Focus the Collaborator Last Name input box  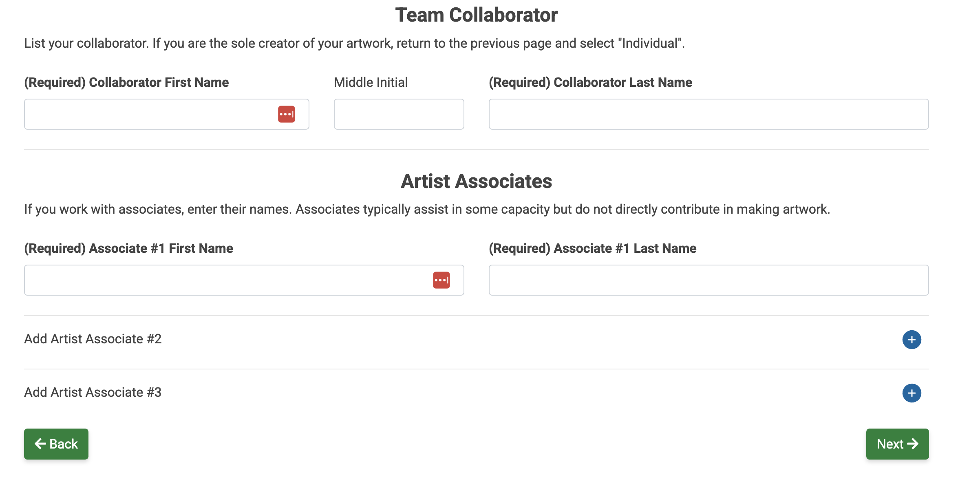pos(709,114)
